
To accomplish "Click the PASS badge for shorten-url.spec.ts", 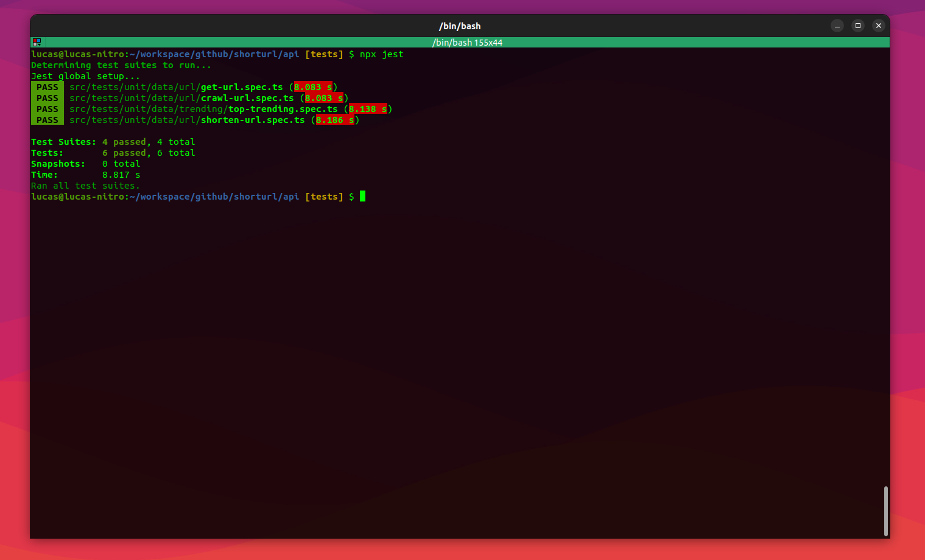I will (x=47, y=120).
